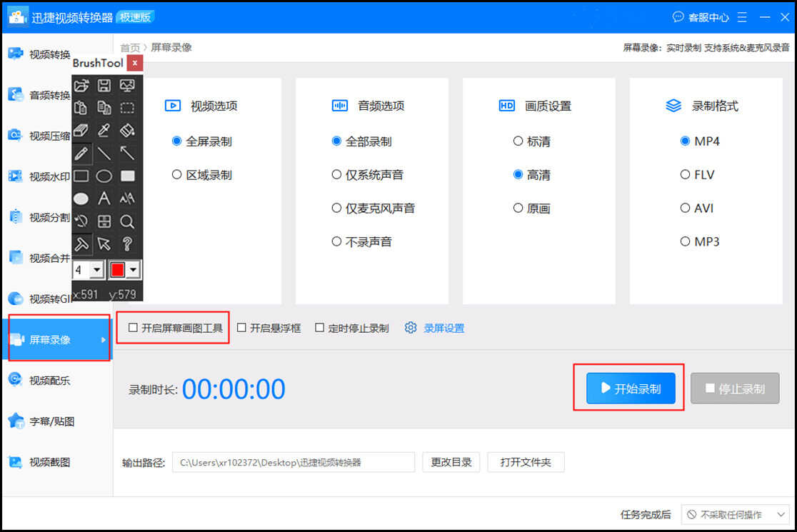Click the save floppy-disk icon in BrushTool

pos(104,86)
